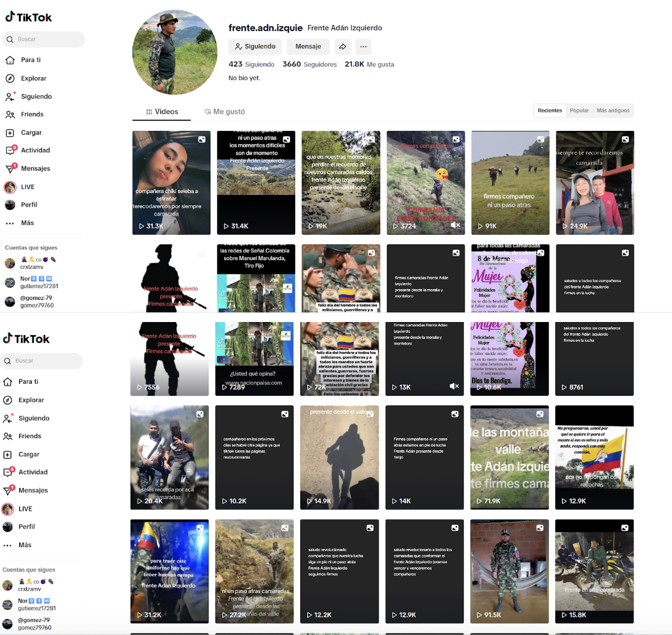Click the photo icon on the 24.9K video
672x635 pixels.
pyautogui.click(x=625, y=139)
